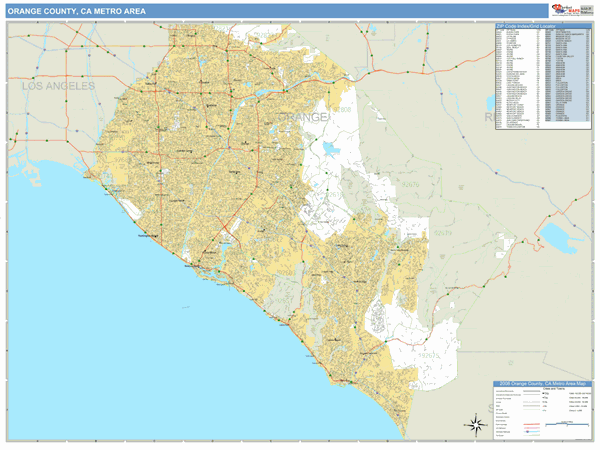This screenshot has height=450, width=600.
Task: Click the 'ORANGE COUNTY, CA METRO AREA' title banner
Action: (277, 11)
